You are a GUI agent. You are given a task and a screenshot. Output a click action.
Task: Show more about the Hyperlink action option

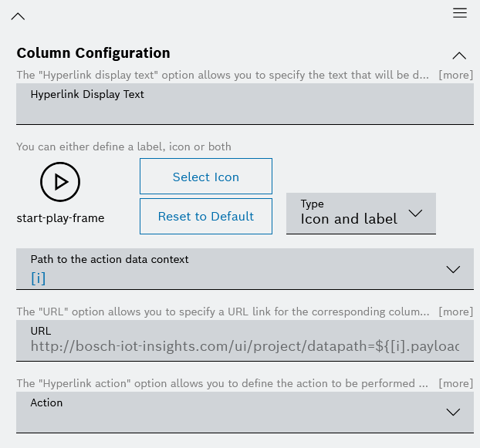pos(455,383)
